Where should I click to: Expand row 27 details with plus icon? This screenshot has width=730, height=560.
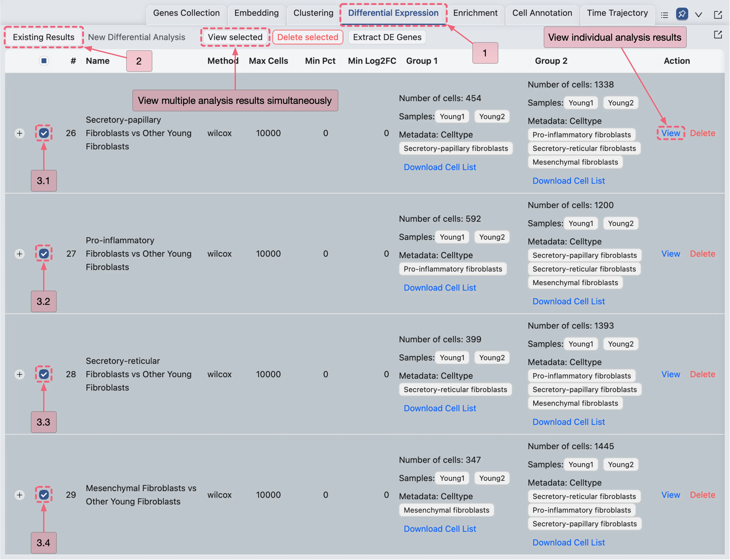coord(20,254)
